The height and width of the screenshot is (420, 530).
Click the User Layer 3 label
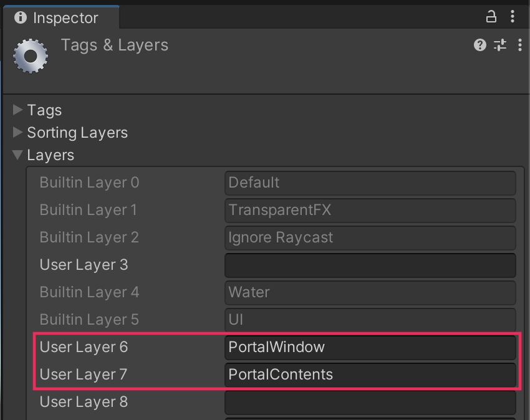pos(84,265)
